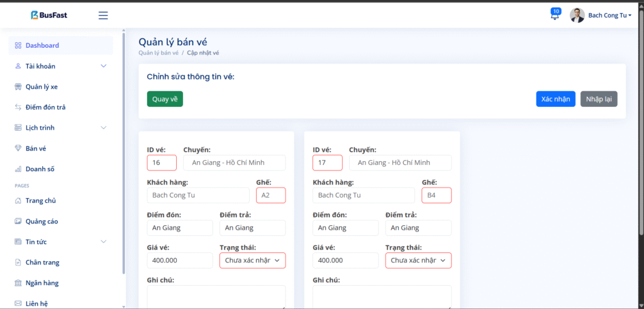Click the Doanh số chart icon
Screen dimensions: 644x309
click(x=18, y=169)
